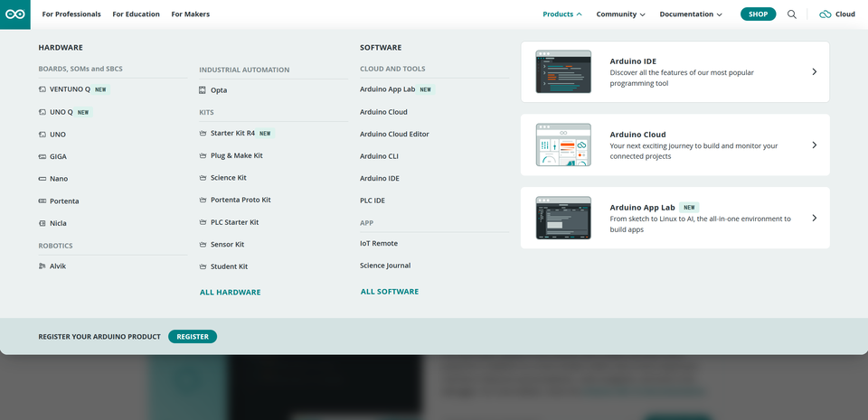This screenshot has height=420, width=868.
Task: Click the VENTUNO Q board icon
Action: point(42,89)
